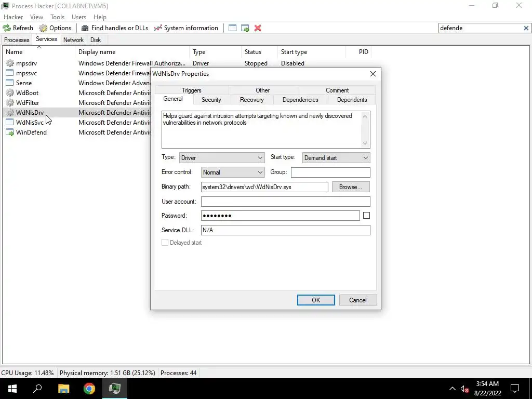532x399 pixels.
Task: Open Start type dropdown Demand start
Action: click(x=336, y=158)
